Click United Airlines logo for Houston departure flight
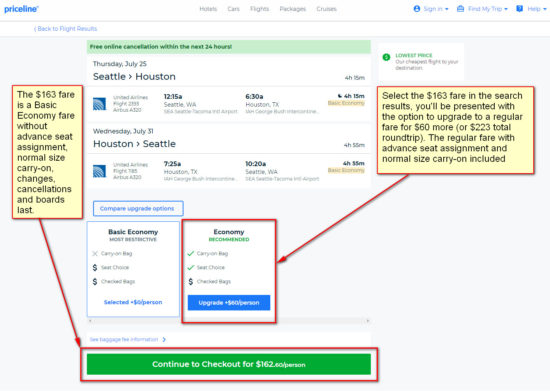The image size is (550, 391). pyautogui.click(x=99, y=171)
